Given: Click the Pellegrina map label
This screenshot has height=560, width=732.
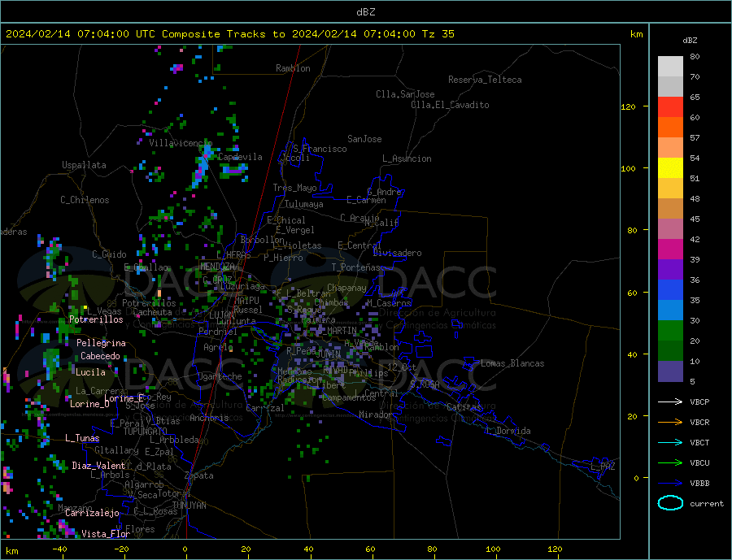Looking at the screenshot, I should [101, 343].
